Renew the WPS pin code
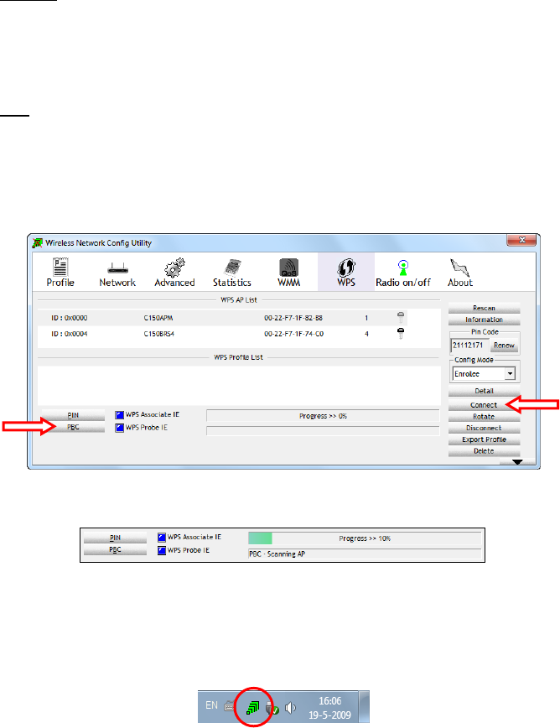This screenshot has width=560, height=728. (504, 346)
